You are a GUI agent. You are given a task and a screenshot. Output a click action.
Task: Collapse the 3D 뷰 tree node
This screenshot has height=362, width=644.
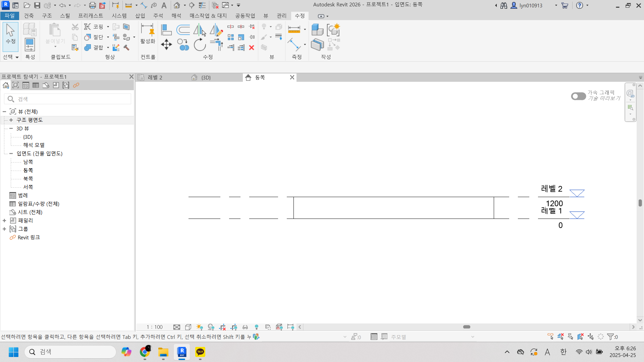click(x=11, y=128)
